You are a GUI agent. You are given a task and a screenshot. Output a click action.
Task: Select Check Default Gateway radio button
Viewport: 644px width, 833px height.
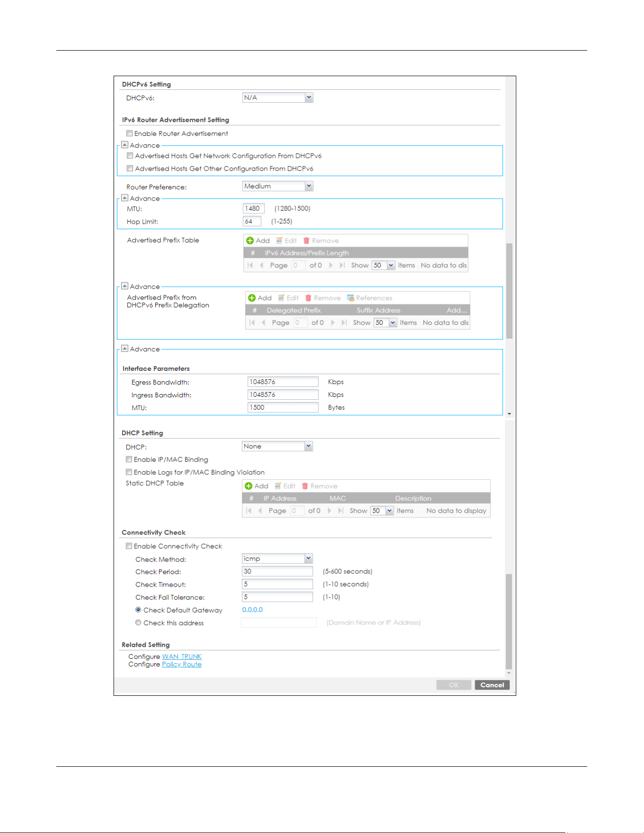(138, 610)
